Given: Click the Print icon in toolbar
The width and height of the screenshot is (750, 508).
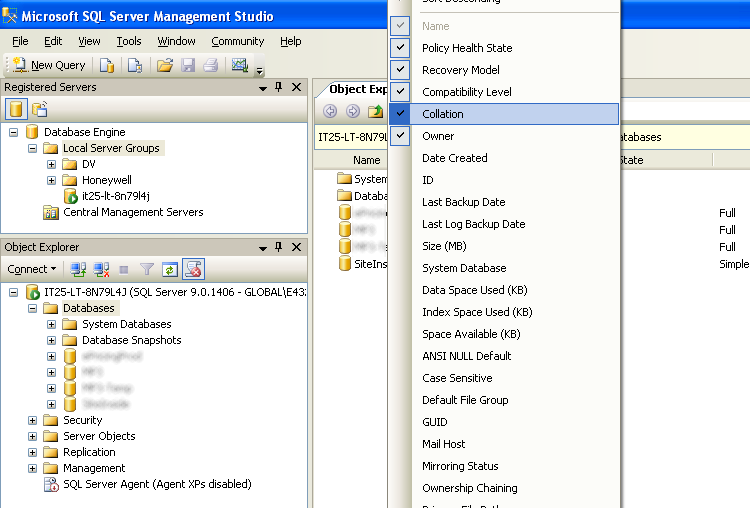Looking at the screenshot, I should click(x=211, y=65).
